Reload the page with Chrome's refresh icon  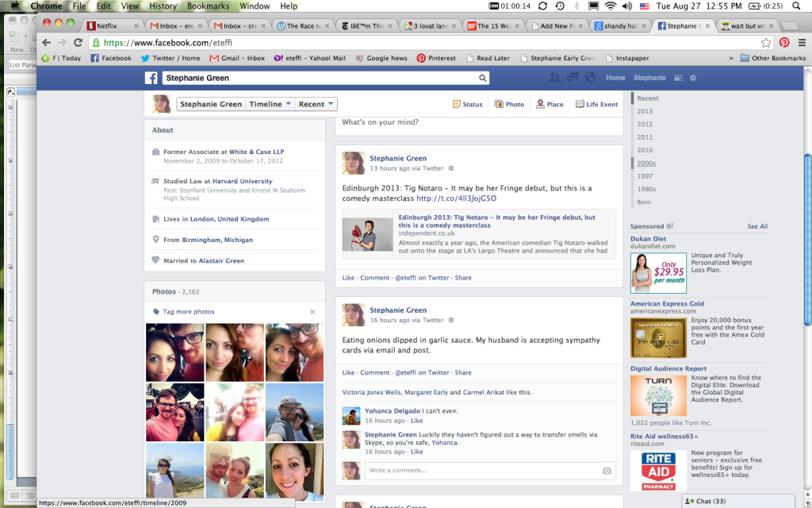[79, 43]
